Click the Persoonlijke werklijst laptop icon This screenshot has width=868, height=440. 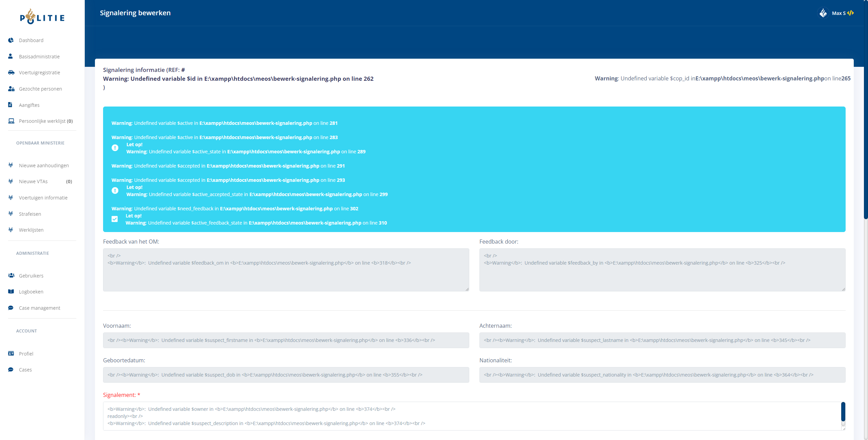click(x=11, y=121)
